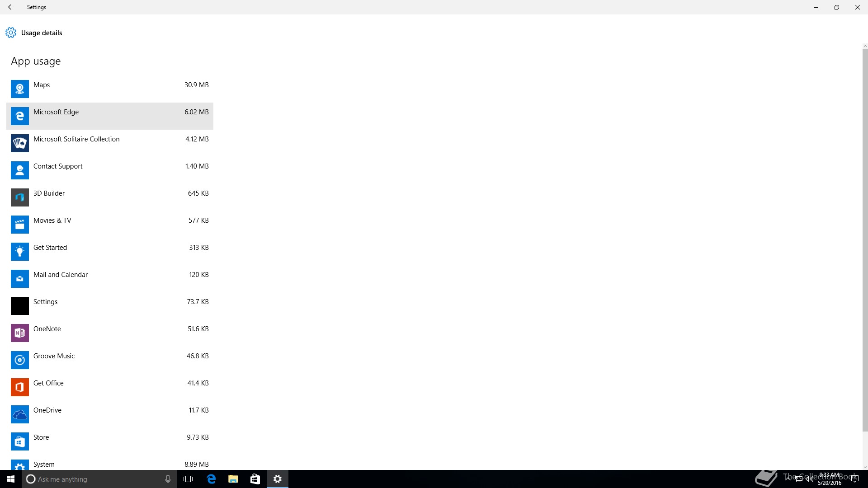This screenshot has width=868, height=488.
Task: Click the scrollbar down arrow
Action: click(x=865, y=467)
